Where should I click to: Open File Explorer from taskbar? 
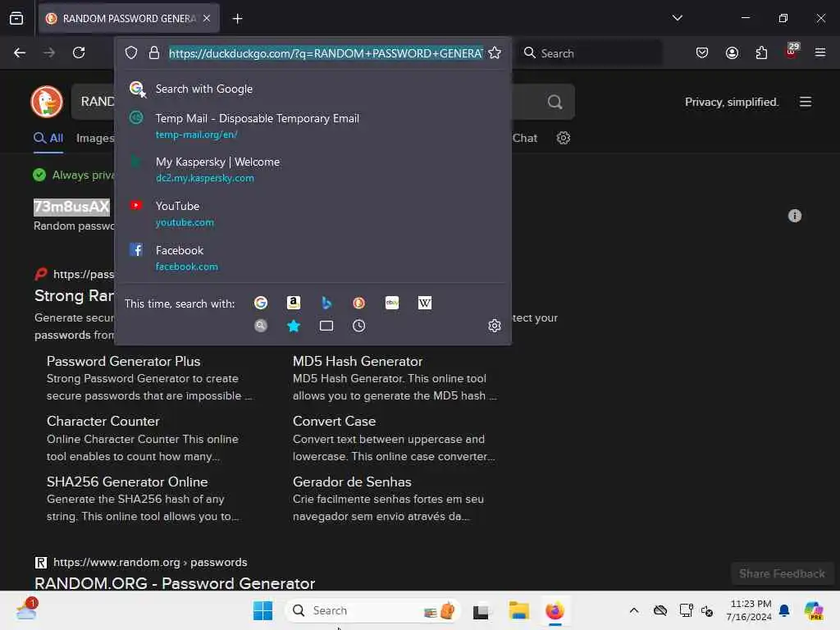[518, 610]
